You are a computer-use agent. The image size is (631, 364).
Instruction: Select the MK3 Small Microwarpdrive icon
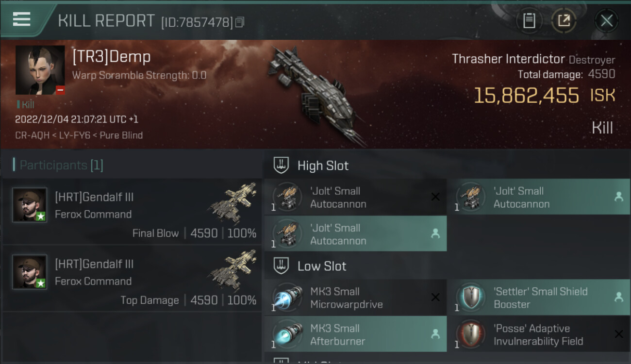(287, 298)
